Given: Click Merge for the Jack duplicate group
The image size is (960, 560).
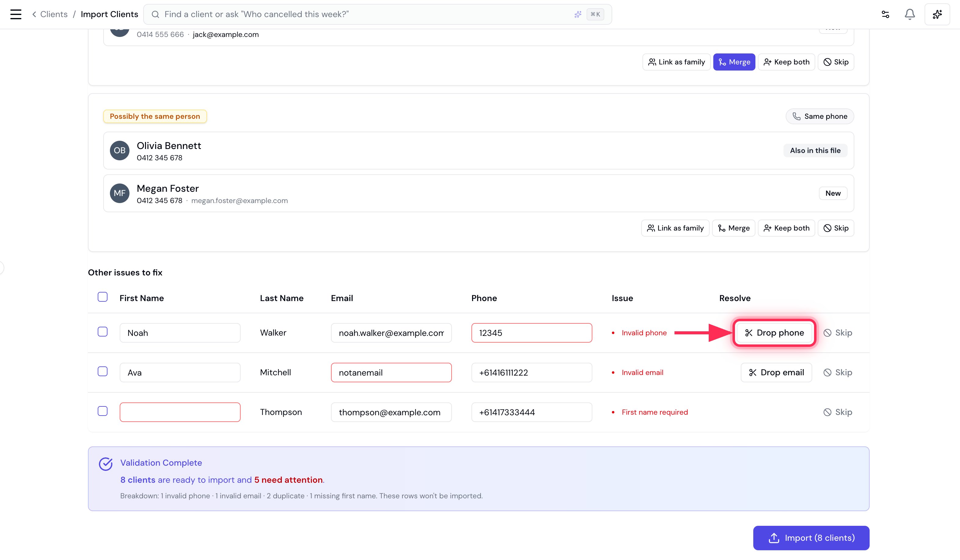Looking at the screenshot, I should [x=734, y=62].
